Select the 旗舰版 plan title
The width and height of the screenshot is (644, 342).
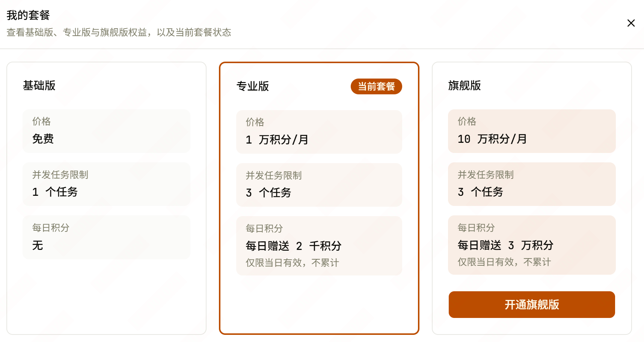465,86
